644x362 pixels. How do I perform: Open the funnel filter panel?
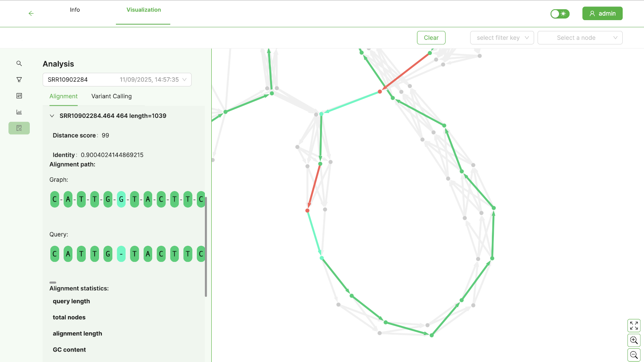tap(19, 80)
